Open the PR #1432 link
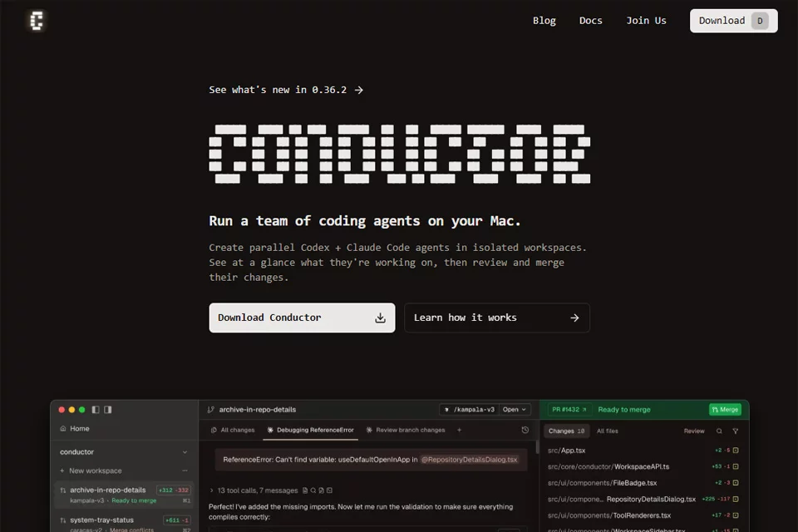Viewport: 798px width, 532px height. 569,410
